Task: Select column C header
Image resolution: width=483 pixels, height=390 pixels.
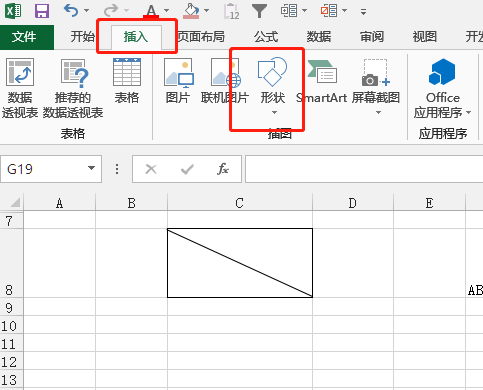Action: pyautogui.click(x=240, y=203)
